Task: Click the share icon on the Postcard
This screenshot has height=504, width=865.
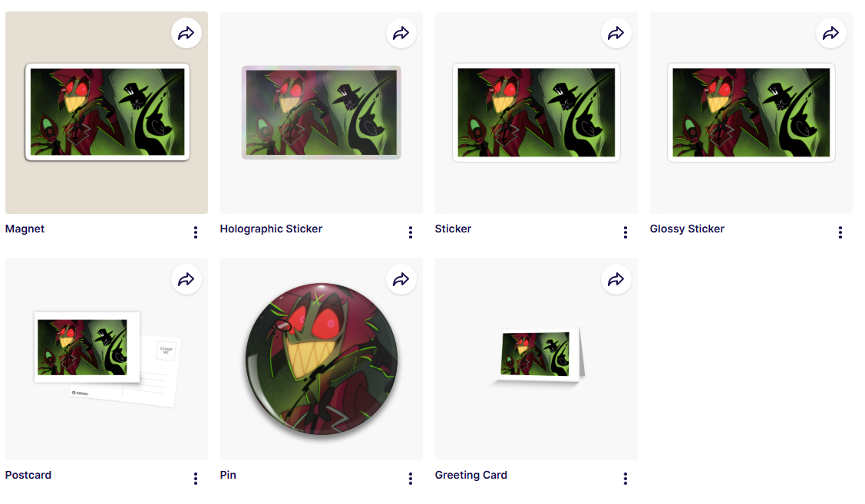Action: (187, 279)
